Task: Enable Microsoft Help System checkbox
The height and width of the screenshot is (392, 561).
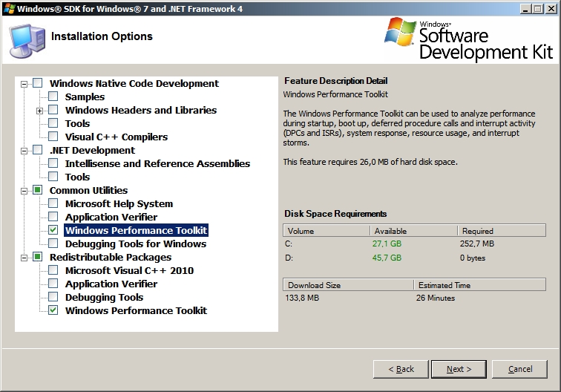Action: coord(53,203)
